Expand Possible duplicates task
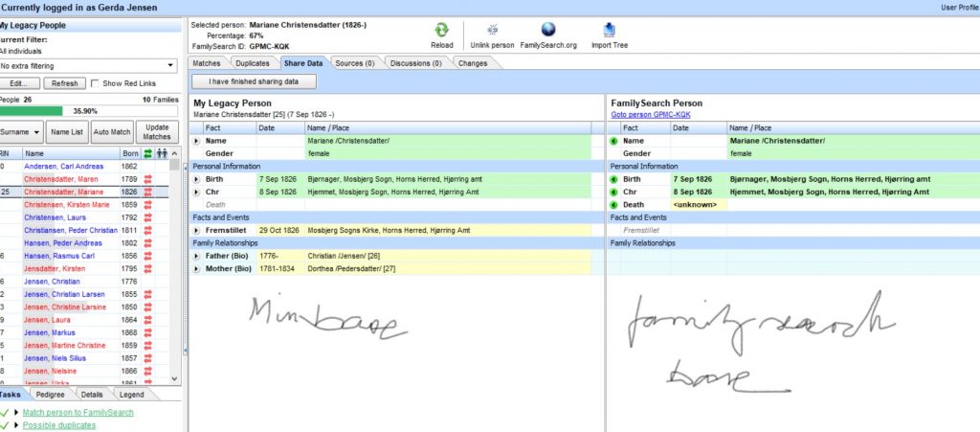The image size is (980, 432). [15, 425]
